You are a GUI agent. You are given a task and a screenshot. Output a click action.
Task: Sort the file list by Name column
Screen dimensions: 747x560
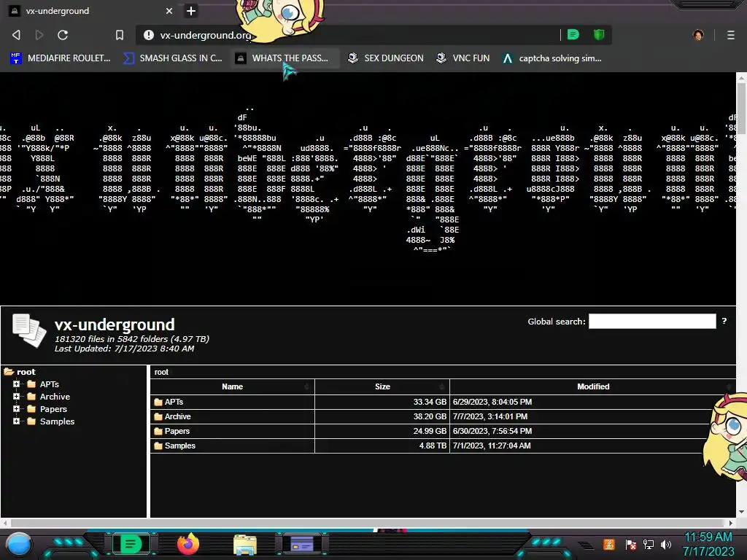tap(233, 386)
